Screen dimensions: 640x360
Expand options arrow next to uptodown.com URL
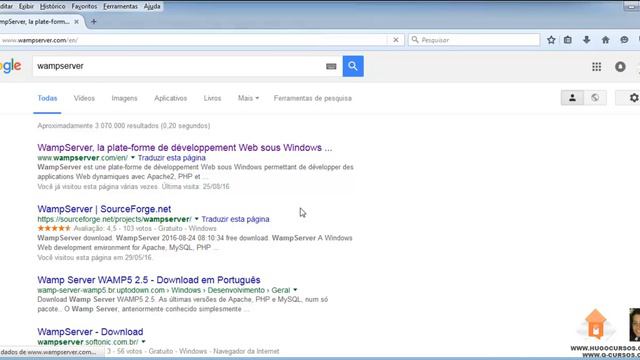295,290
